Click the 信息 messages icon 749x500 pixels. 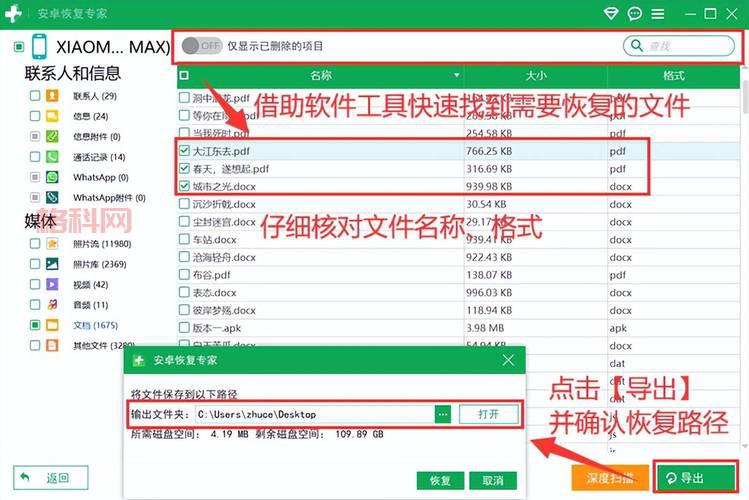52,116
